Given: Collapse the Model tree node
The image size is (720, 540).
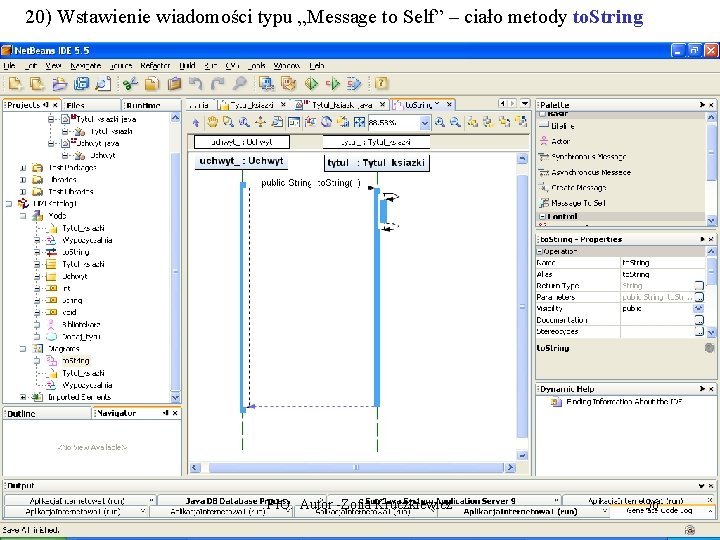Looking at the screenshot, I should click(23, 215).
